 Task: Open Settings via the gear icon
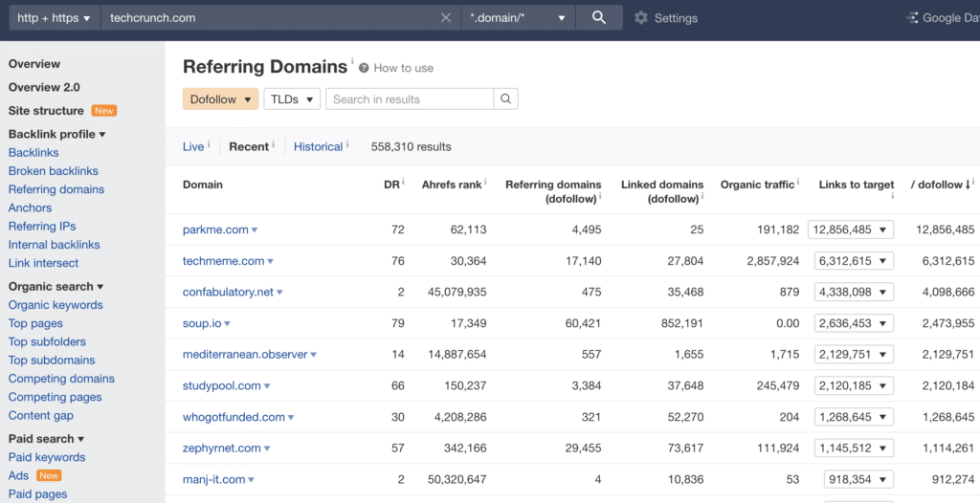[641, 17]
